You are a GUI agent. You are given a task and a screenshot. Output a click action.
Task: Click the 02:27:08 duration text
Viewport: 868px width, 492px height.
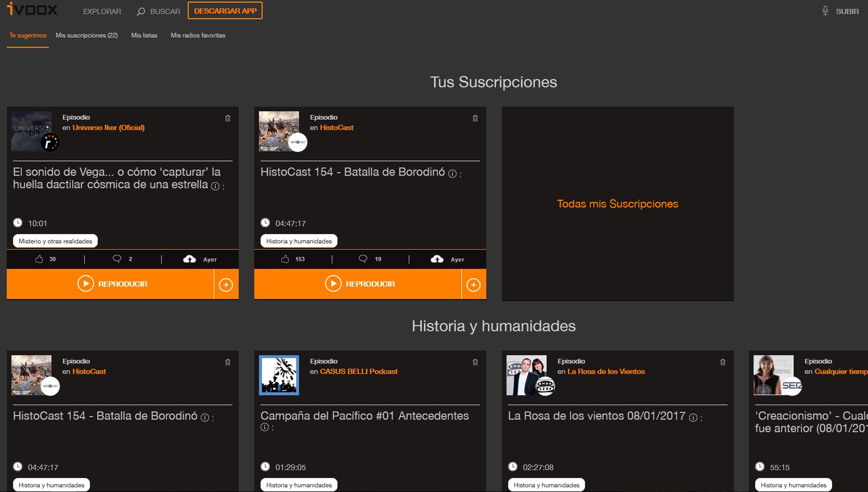coord(538,468)
